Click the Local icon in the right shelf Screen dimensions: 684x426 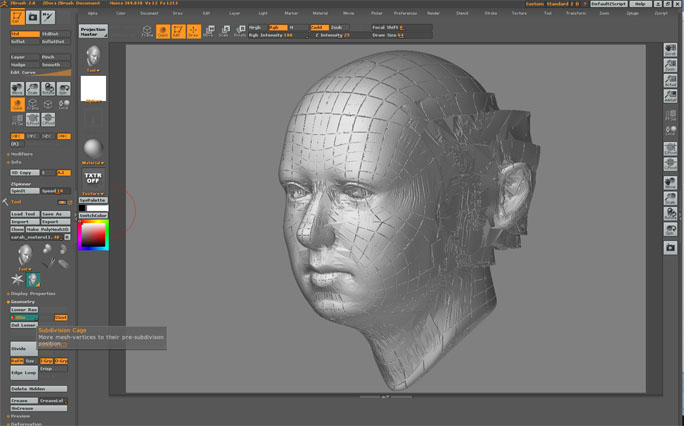(670, 131)
